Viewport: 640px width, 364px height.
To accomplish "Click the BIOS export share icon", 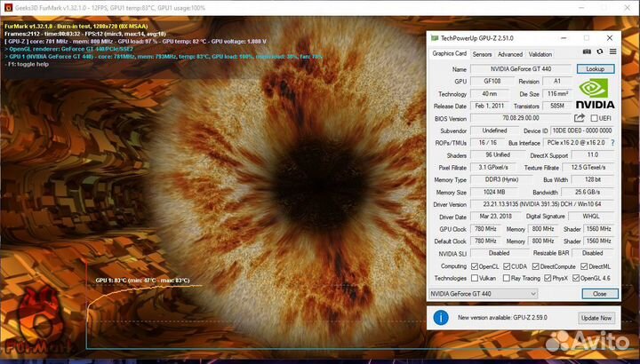I will (580, 118).
